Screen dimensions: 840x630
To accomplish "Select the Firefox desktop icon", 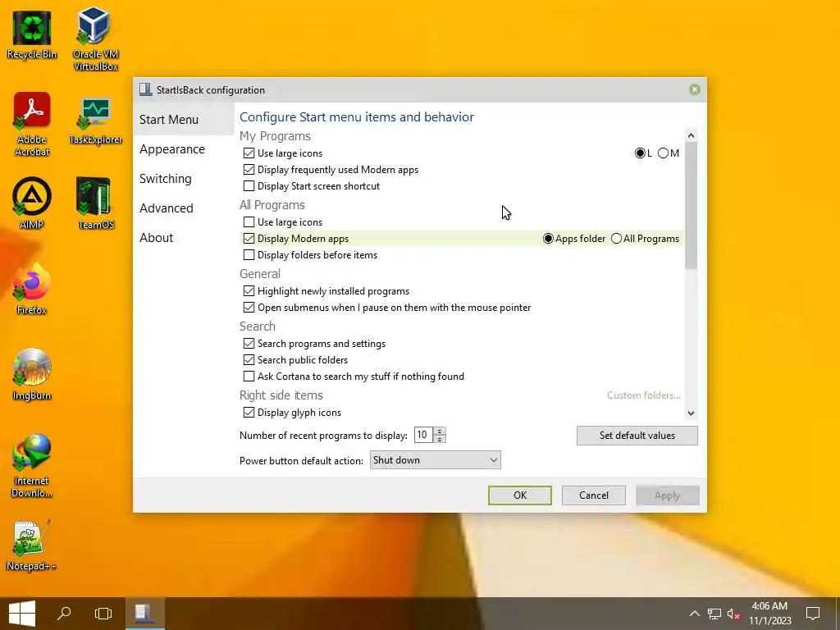I will tap(32, 290).
